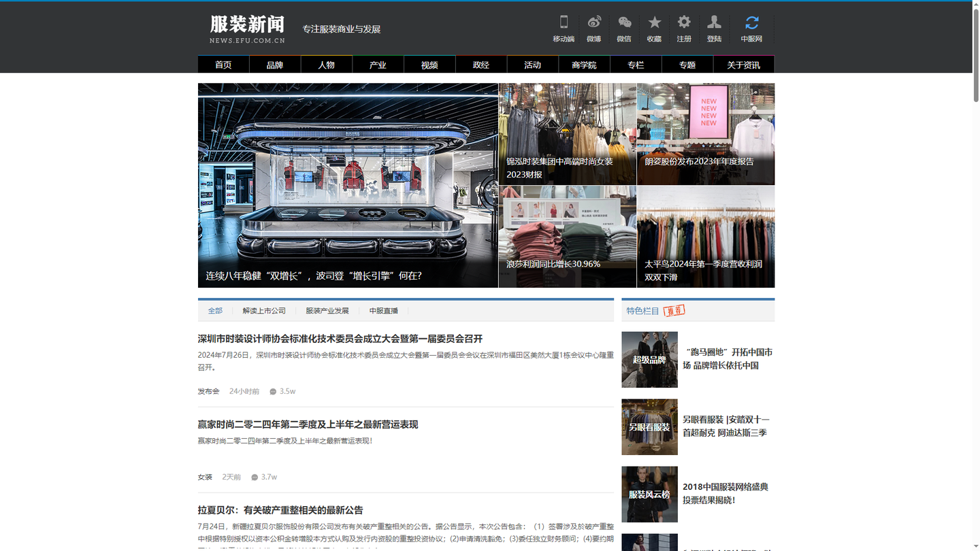Open the 朗姿股份 2023年年度报告 image tile

tap(706, 134)
